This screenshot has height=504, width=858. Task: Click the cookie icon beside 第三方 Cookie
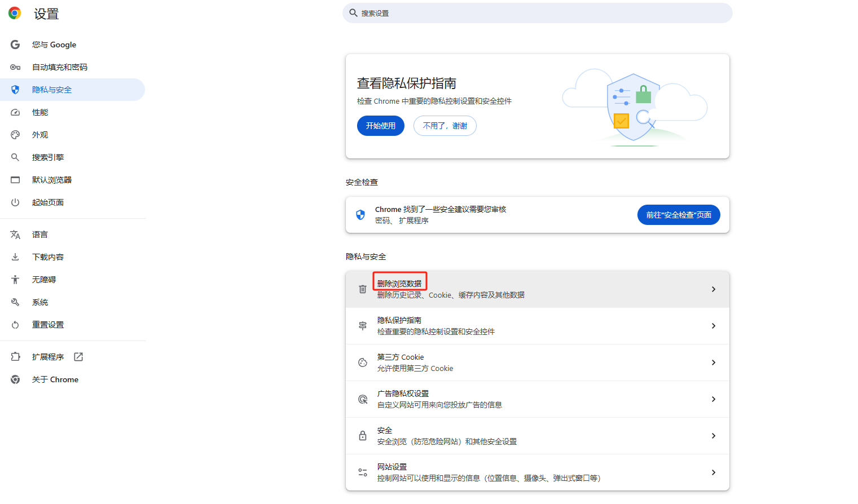[x=363, y=362]
